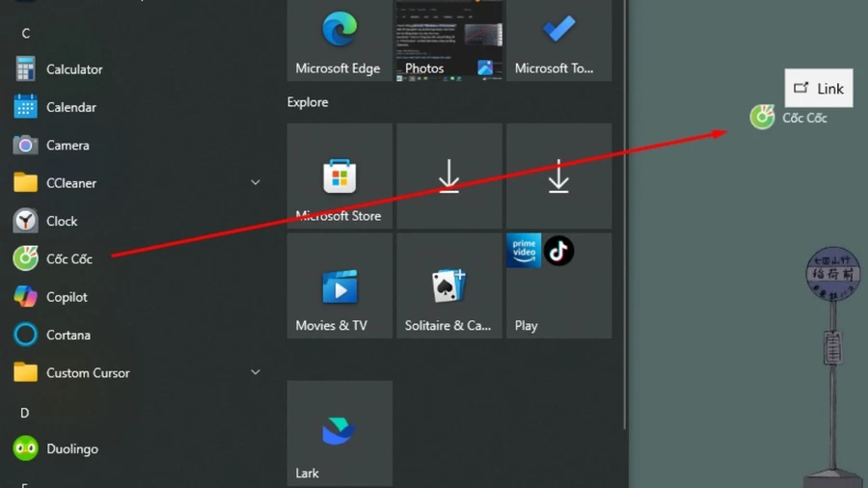
Task: Open the Copilot app icon
Action: tap(25, 297)
